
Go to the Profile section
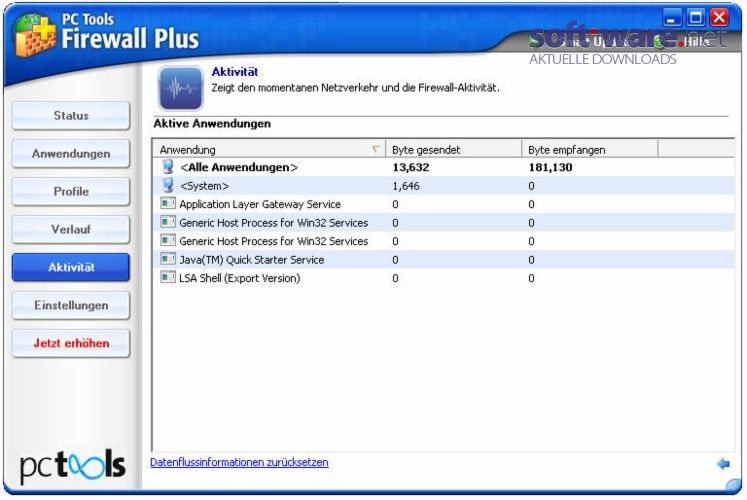pos(71,191)
